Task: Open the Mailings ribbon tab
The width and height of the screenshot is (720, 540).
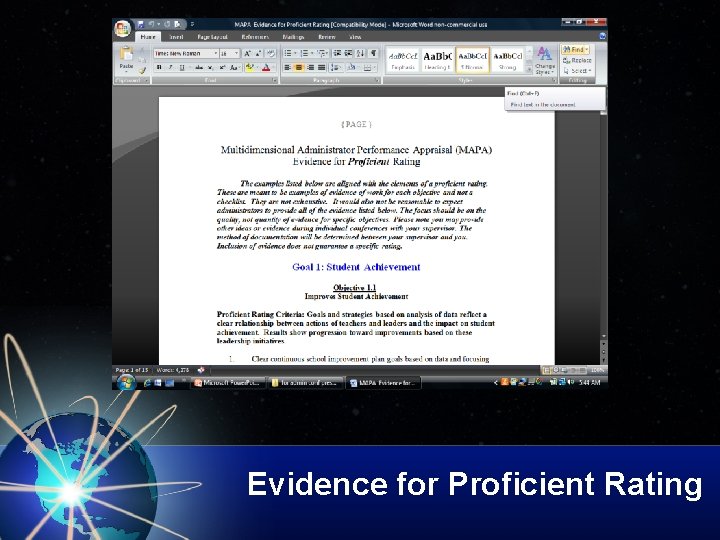Action: coord(293,37)
